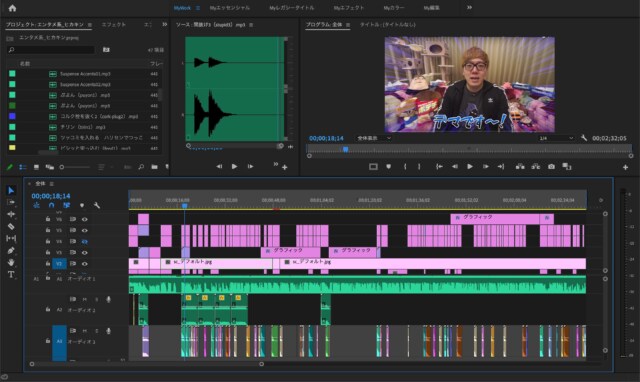This screenshot has width=640, height=382.
Task: Open timeline sequence panel menu
Action: point(51,184)
